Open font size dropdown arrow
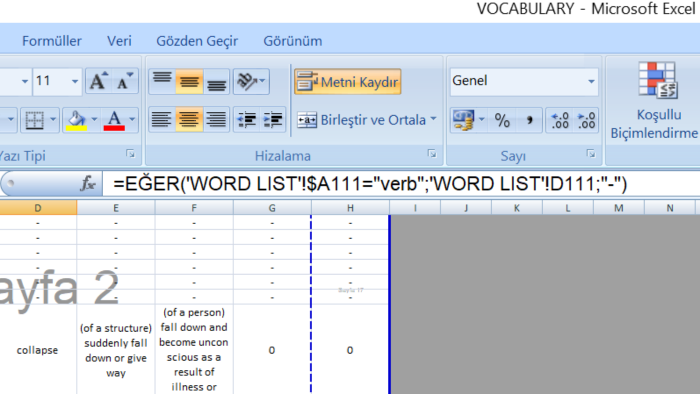Viewport: 700px width, 394px height. point(75,81)
